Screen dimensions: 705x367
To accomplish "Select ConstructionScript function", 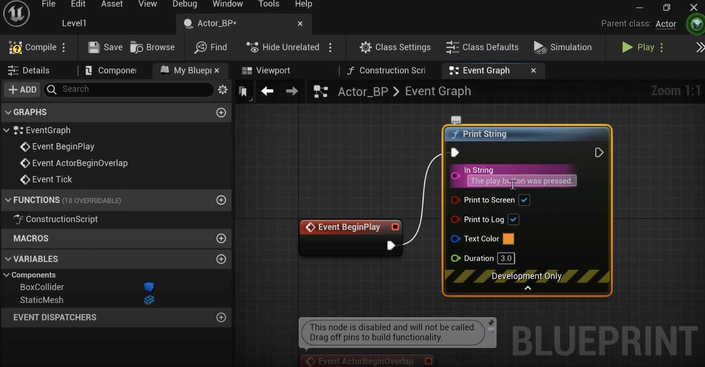I will [x=56, y=219].
